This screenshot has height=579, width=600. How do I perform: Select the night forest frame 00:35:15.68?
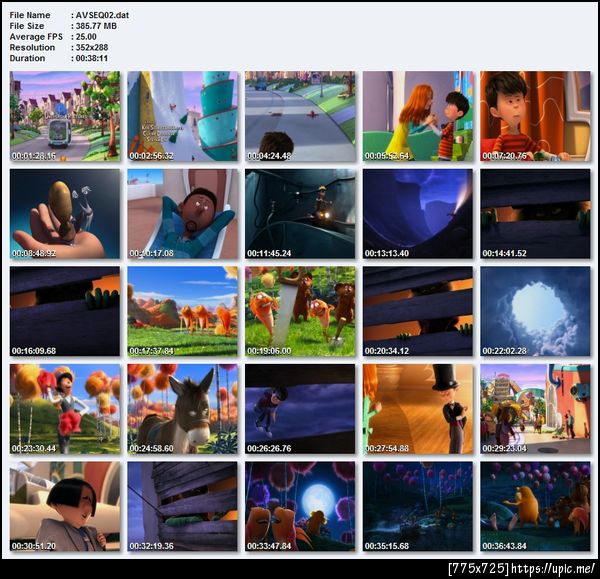(x=418, y=506)
